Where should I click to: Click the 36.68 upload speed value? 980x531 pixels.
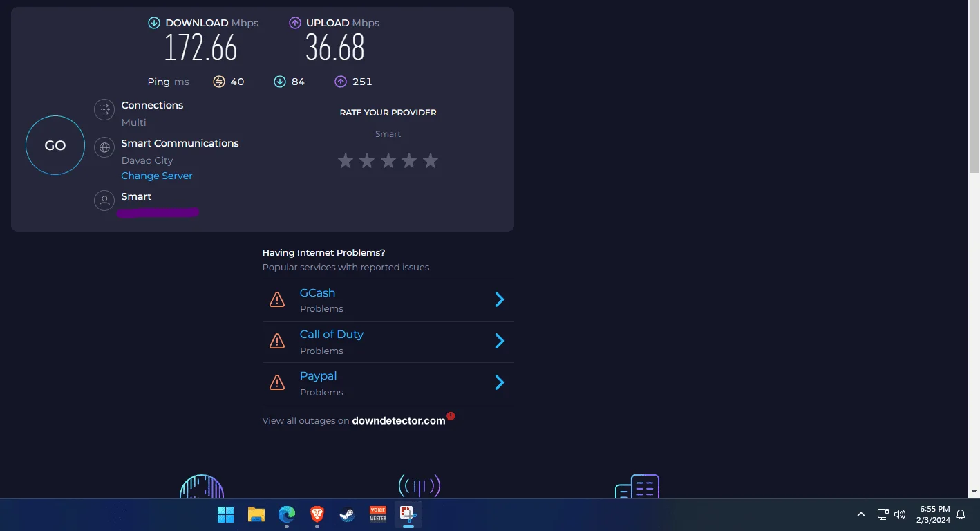point(335,48)
